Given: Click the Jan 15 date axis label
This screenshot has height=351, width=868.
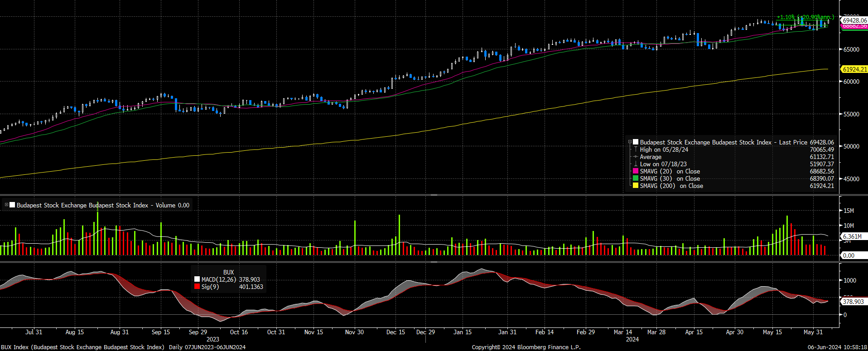Looking at the screenshot, I should point(463,332).
